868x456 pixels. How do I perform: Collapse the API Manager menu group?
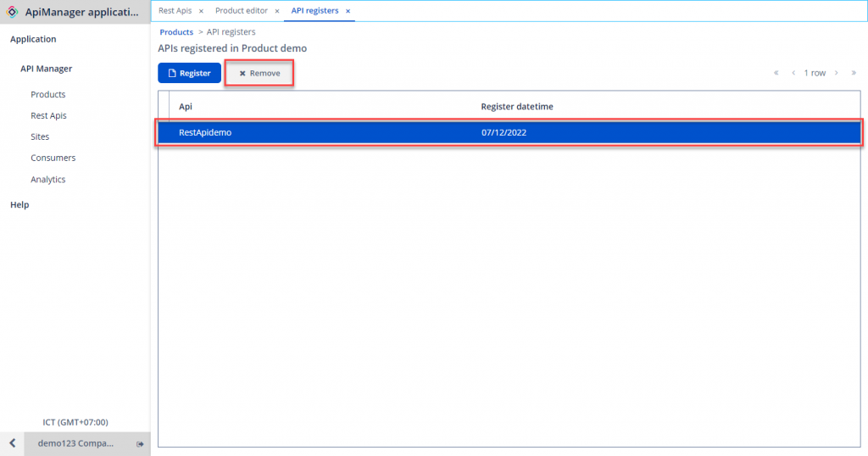47,69
